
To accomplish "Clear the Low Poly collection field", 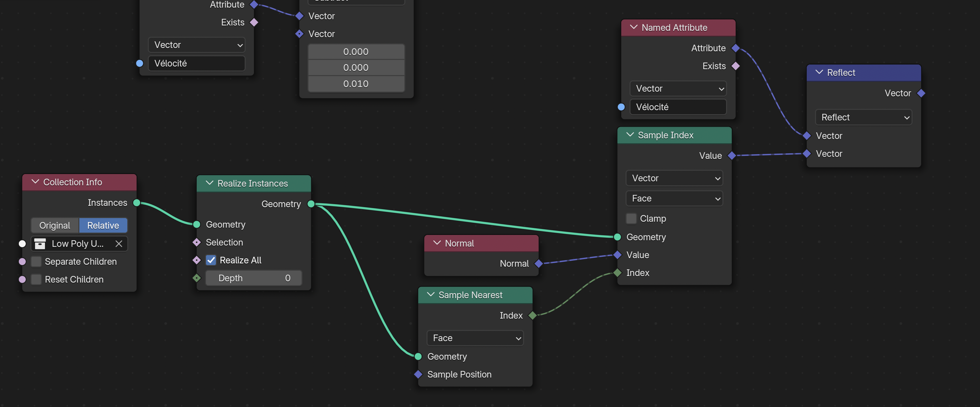I will 119,244.
